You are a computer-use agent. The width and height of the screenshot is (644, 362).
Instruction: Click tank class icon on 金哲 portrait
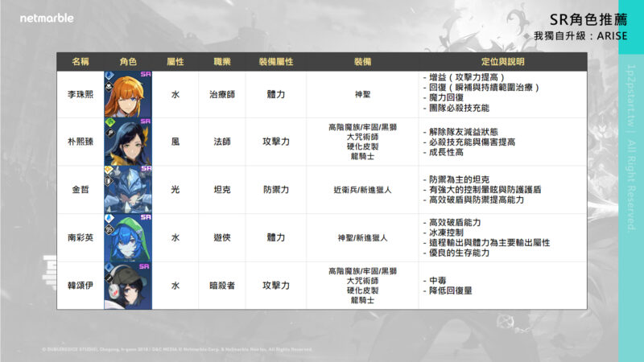(109, 180)
